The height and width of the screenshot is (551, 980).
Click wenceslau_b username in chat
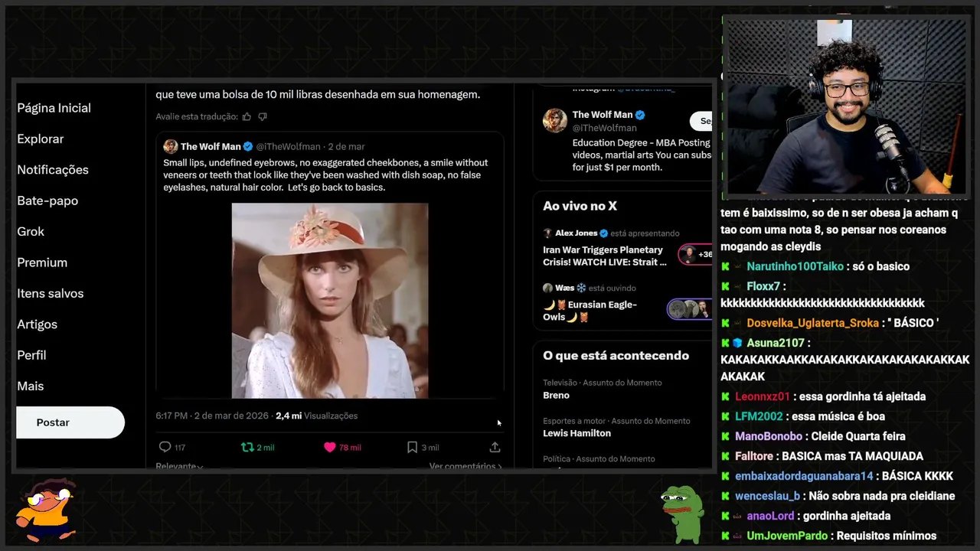point(767,496)
